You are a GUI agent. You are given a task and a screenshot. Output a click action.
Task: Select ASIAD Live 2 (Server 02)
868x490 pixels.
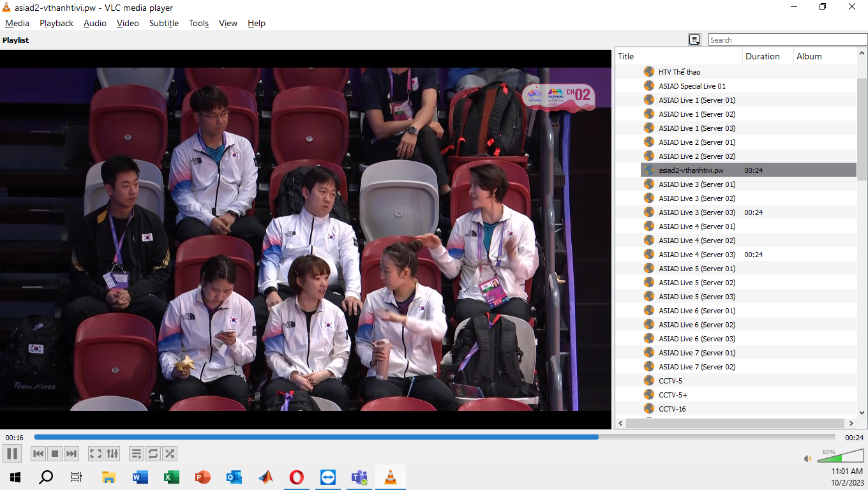coord(697,156)
